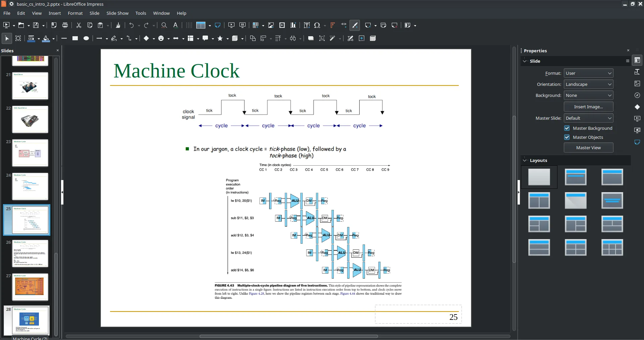Click the Print icon in the toolbar
The image size is (644, 340).
pos(65,25)
